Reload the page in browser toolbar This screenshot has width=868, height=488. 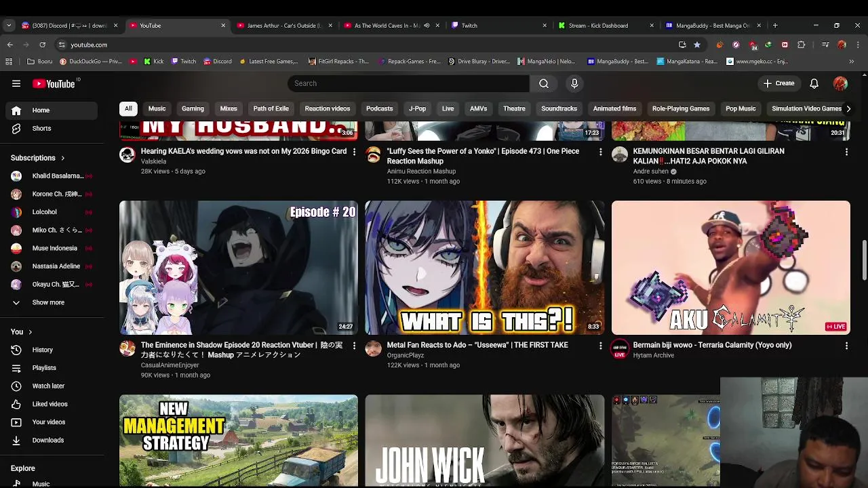coord(42,45)
